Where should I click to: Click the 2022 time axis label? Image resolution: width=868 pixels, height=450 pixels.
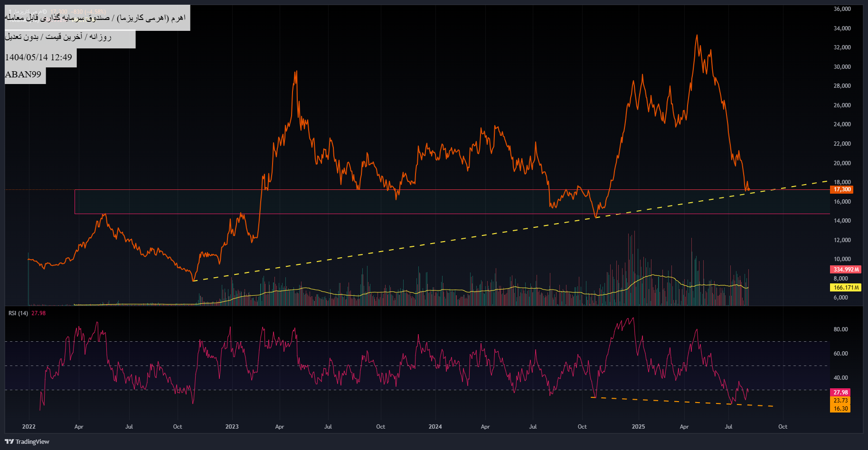[x=29, y=427]
